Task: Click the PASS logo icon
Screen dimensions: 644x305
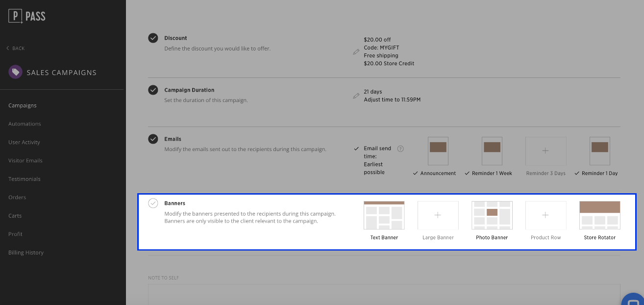Action: tap(16, 17)
